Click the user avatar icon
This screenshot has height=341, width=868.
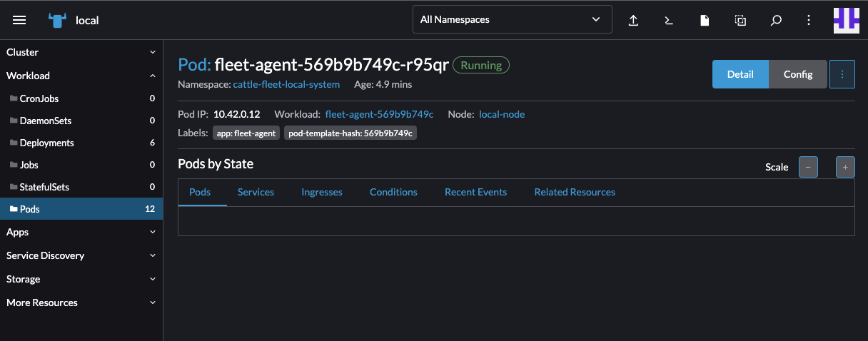[846, 20]
